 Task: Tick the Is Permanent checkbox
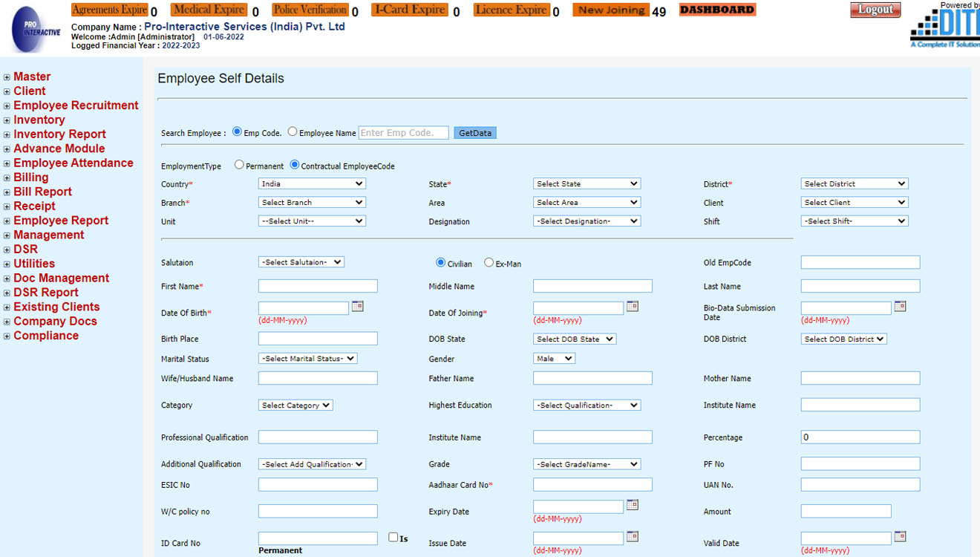coord(393,537)
